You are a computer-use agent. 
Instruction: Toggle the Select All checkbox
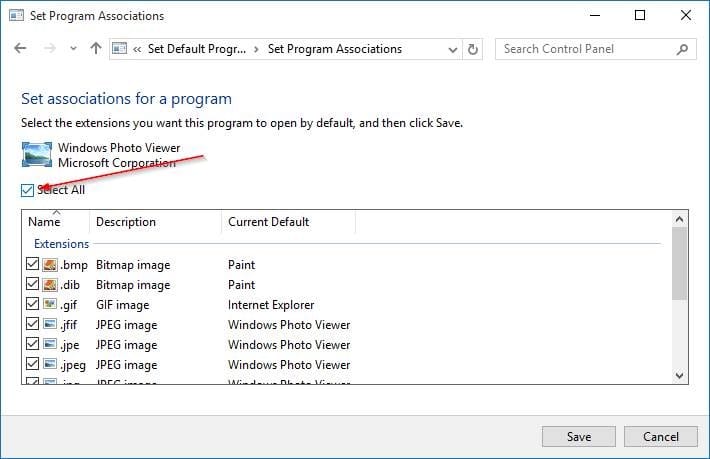coord(27,191)
